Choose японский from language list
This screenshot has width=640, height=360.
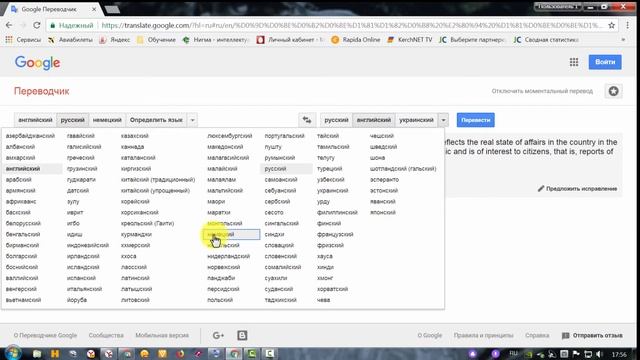point(383,213)
